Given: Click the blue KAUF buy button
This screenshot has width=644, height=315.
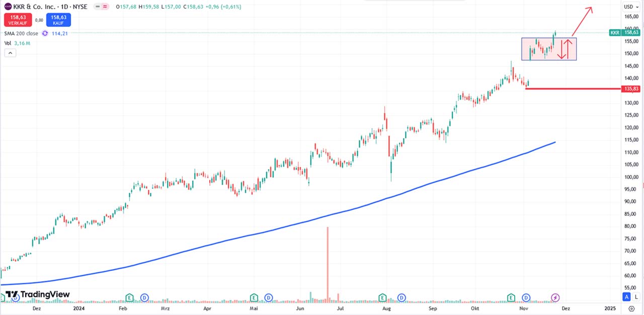Looking at the screenshot, I should tap(58, 20).
